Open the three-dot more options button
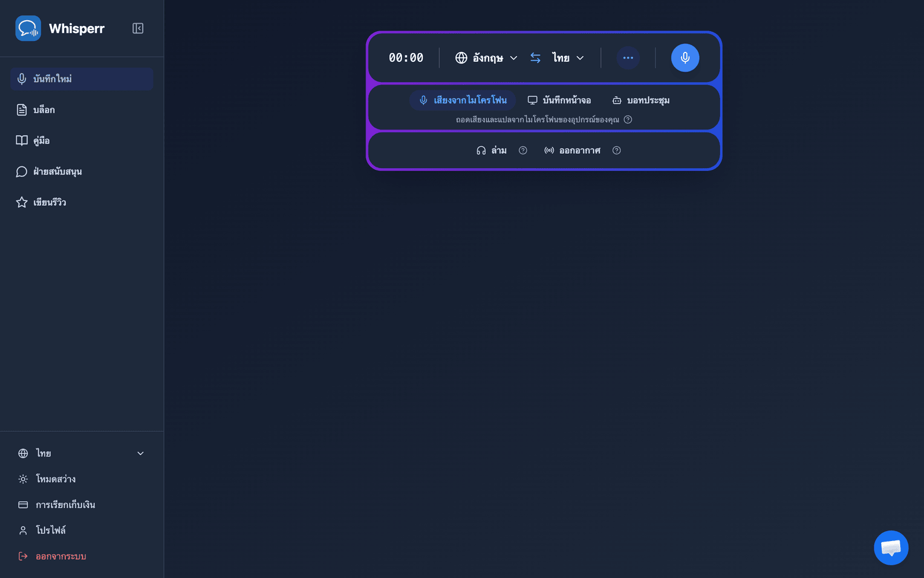 (x=628, y=58)
